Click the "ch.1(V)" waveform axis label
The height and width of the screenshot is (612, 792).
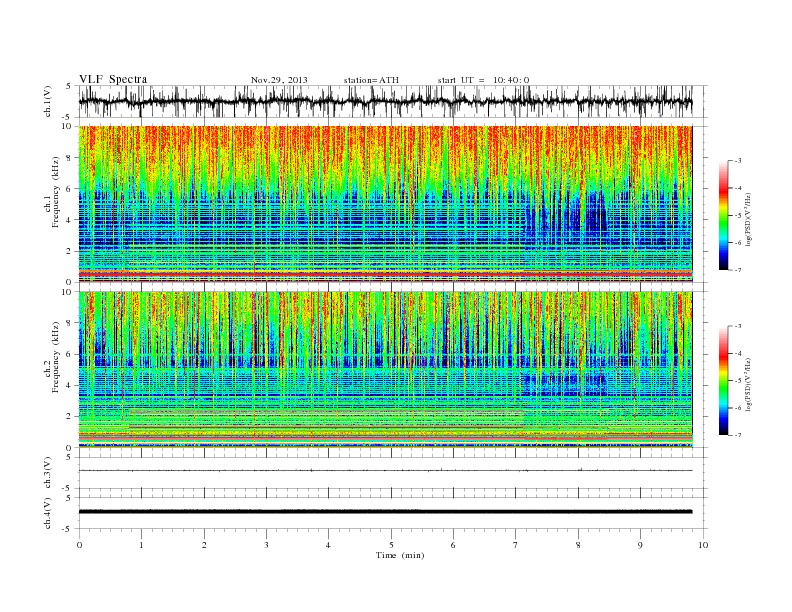48,103
